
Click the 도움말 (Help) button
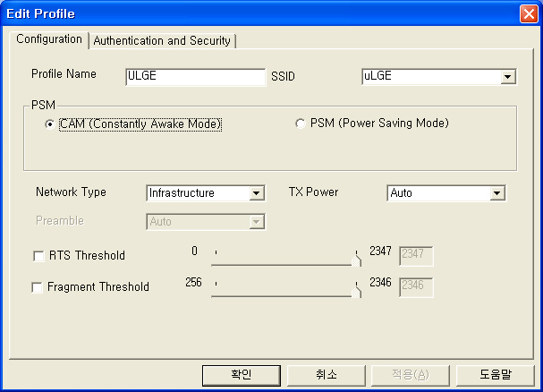[x=495, y=374]
